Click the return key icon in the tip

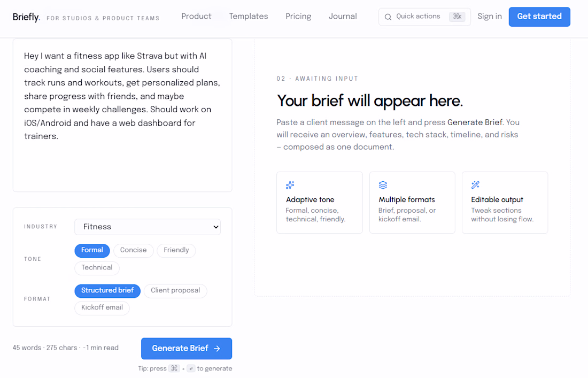191,368
